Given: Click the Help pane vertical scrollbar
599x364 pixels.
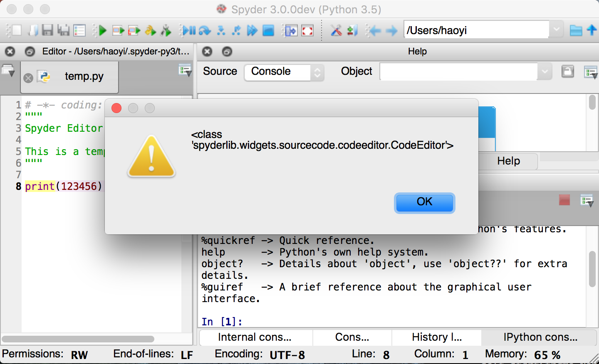Looking at the screenshot, I should tap(592, 103).
